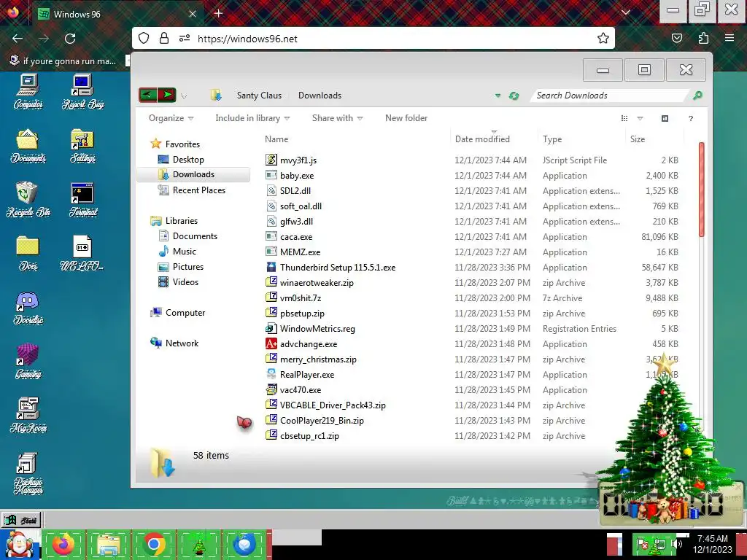Open Firefox application hamburger menu
Image resolution: width=747 pixels, height=560 pixels.
coord(729,38)
